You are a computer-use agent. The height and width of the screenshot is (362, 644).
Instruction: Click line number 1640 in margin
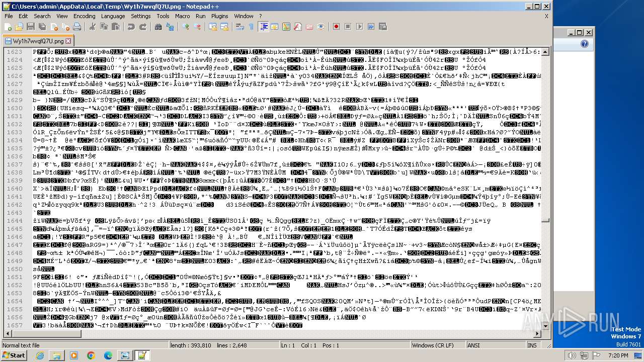[15, 189]
